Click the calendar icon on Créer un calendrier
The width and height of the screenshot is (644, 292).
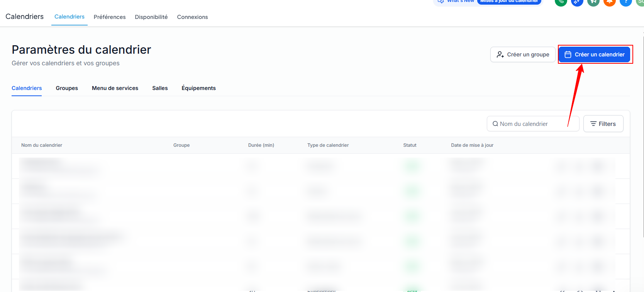point(568,54)
